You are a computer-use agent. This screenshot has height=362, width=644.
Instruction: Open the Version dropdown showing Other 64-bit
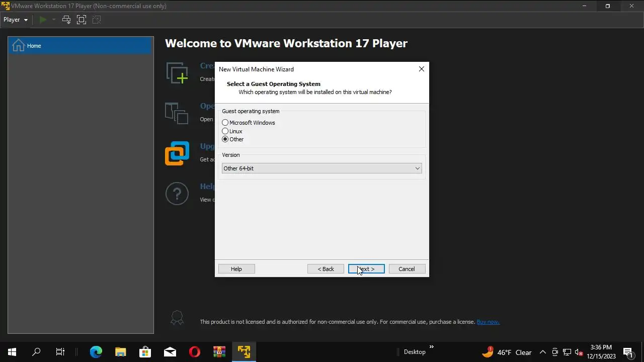click(x=322, y=168)
